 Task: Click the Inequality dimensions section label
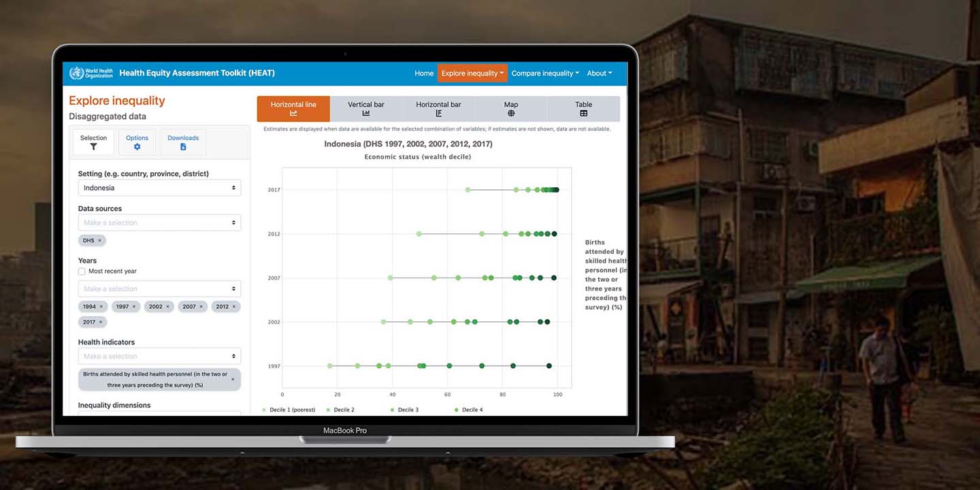tap(114, 405)
